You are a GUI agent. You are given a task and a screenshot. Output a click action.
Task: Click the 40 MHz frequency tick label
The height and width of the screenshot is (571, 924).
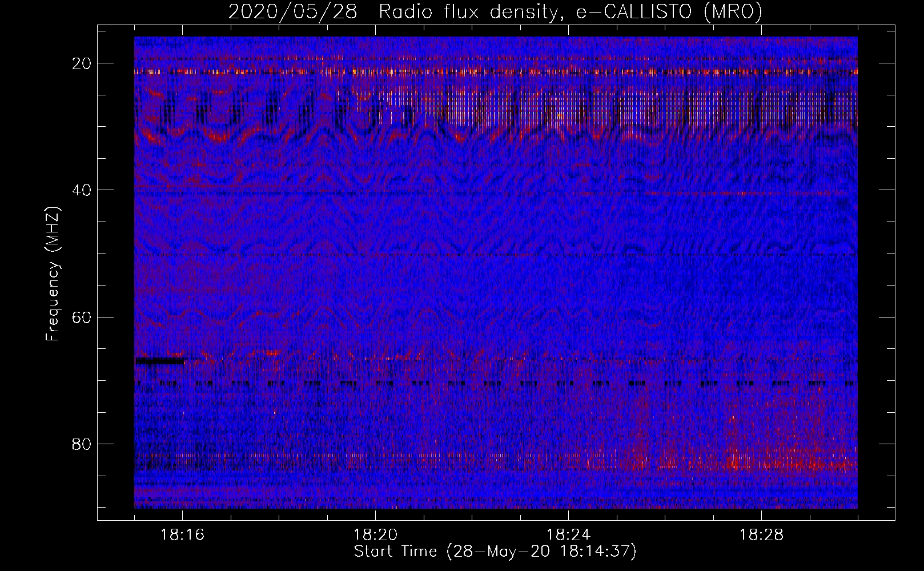[x=82, y=190]
